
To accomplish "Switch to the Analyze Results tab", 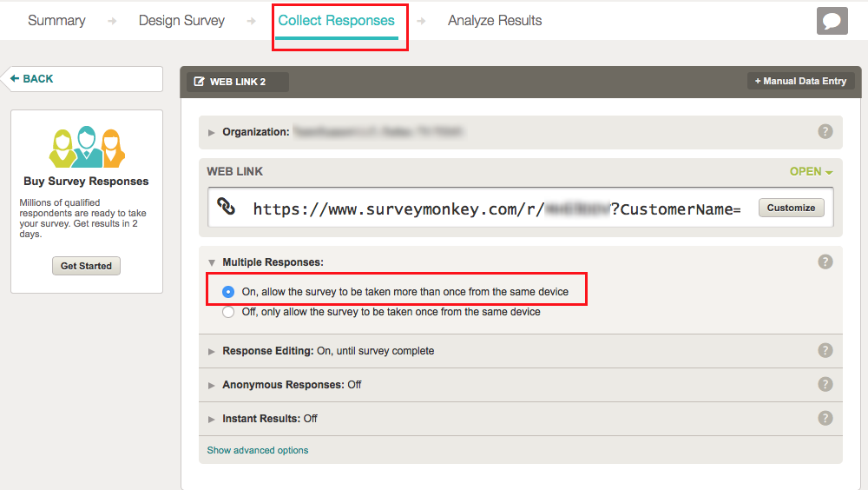I will pos(495,21).
